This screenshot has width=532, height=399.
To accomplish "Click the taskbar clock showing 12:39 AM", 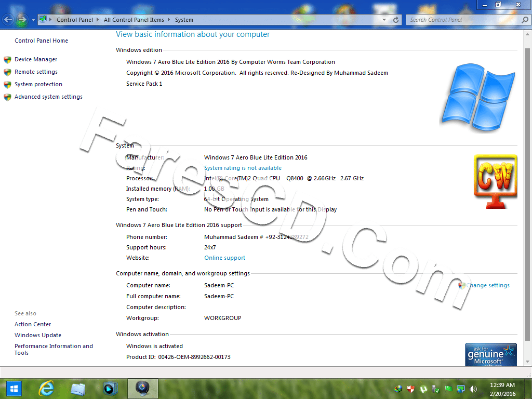I will pyautogui.click(x=502, y=389).
